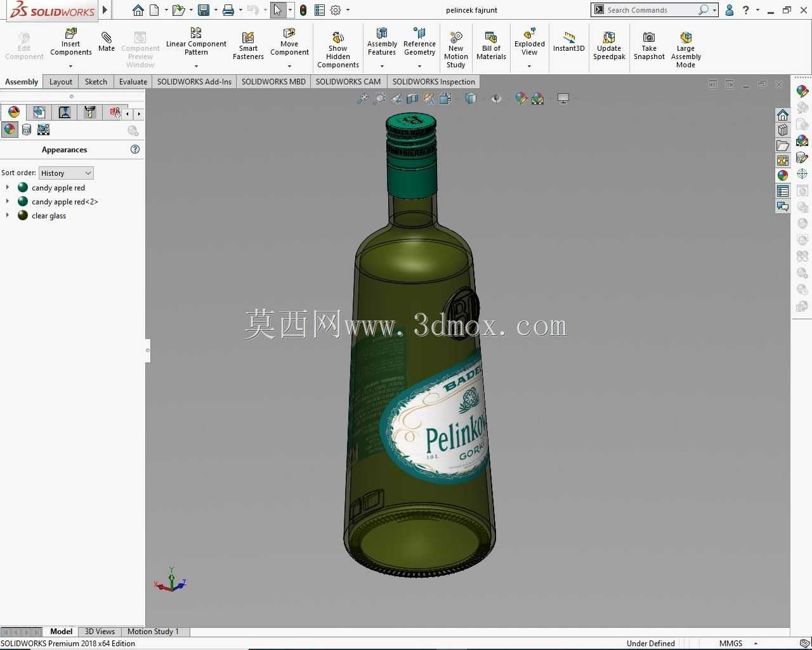This screenshot has height=650, width=812.
Task: Expand the clear glass appearance node
Action: [x=8, y=215]
